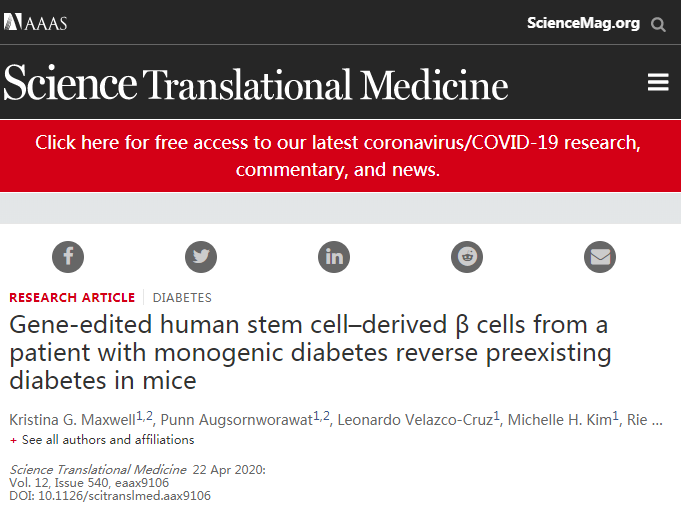Open the hamburger menu icon
681x509 pixels.
(x=658, y=82)
